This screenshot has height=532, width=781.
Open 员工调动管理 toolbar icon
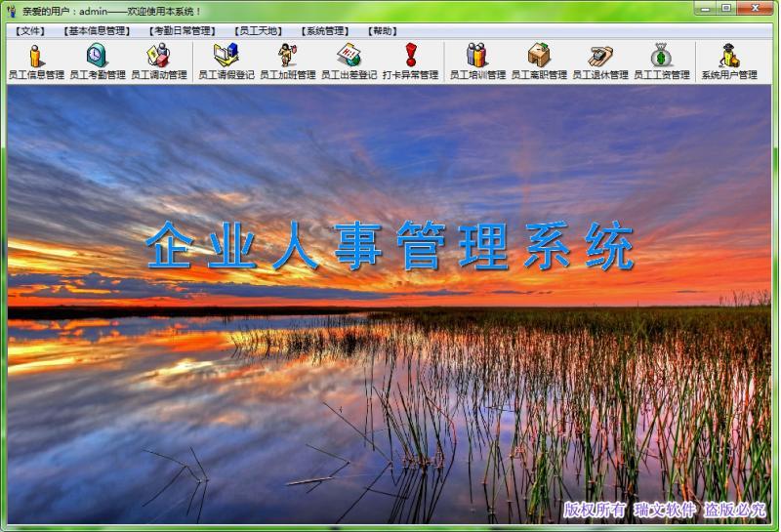(x=159, y=61)
